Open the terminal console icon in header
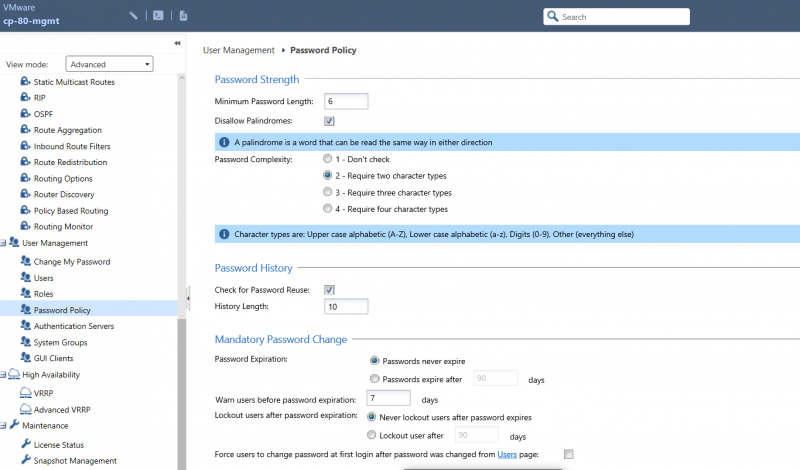Image resolution: width=800 pixels, height=470 pixels. (158, 16)
